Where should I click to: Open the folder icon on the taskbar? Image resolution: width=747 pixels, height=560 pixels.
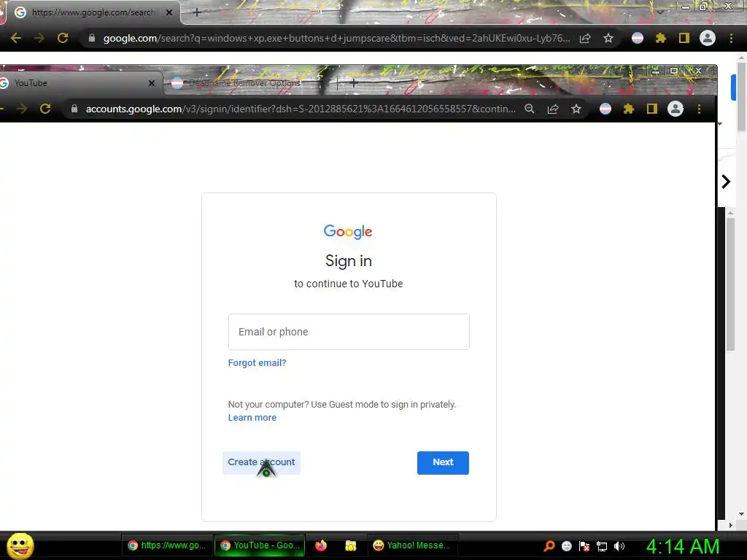click(x=351, y=545)
